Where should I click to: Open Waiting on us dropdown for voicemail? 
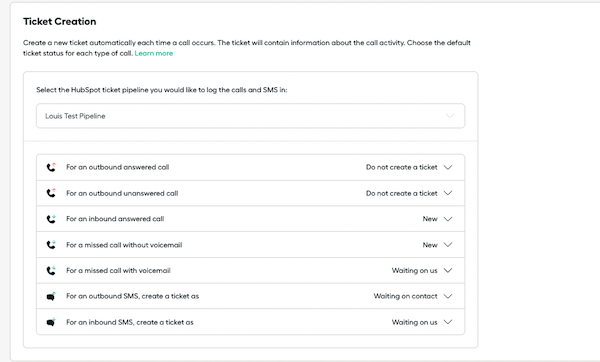click(x=422, y=271)
